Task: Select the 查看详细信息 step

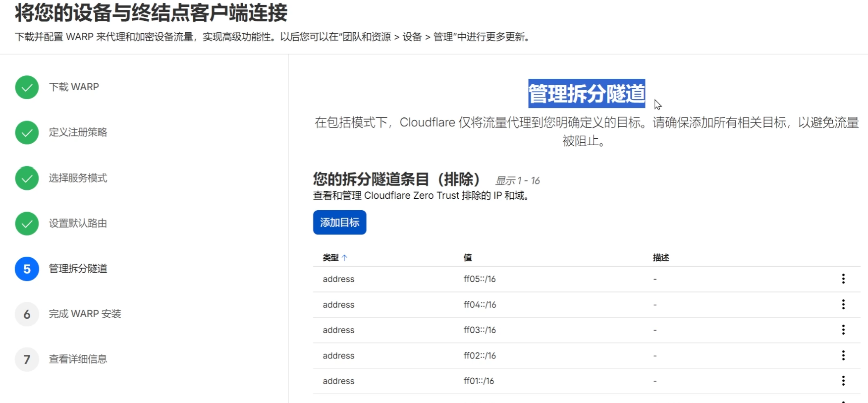Action: (78, 359)
